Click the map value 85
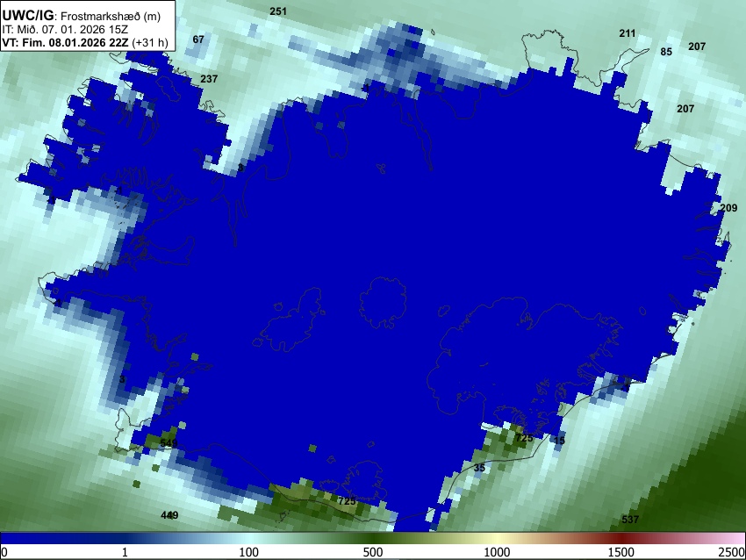746x560 pixels. [x=666, y=52]
